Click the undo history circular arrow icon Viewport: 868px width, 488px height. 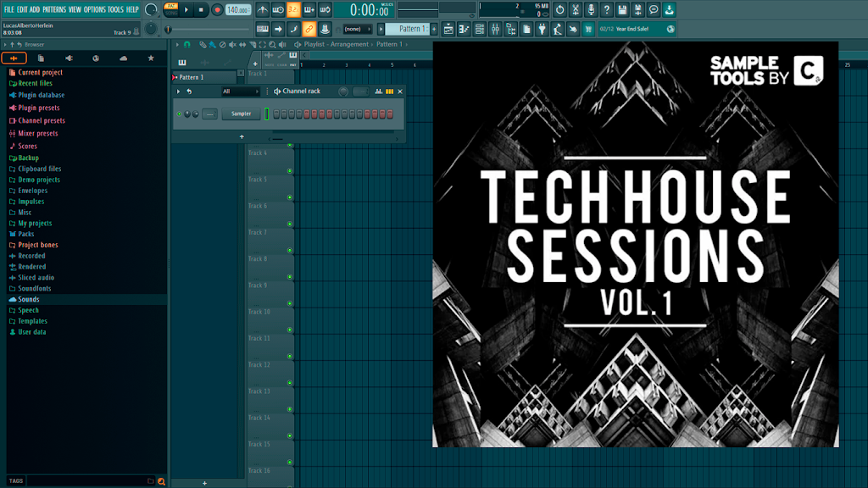click(559, 9)
